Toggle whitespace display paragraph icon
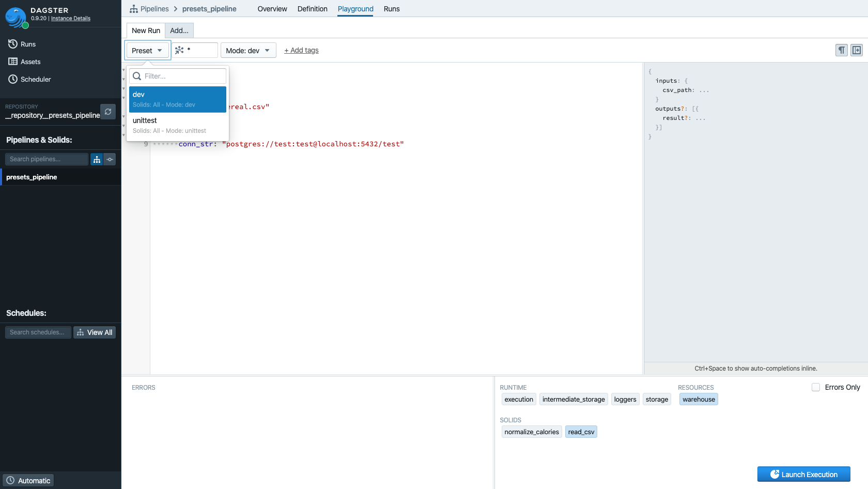This screenshot has height=489, width=868. 842,50
